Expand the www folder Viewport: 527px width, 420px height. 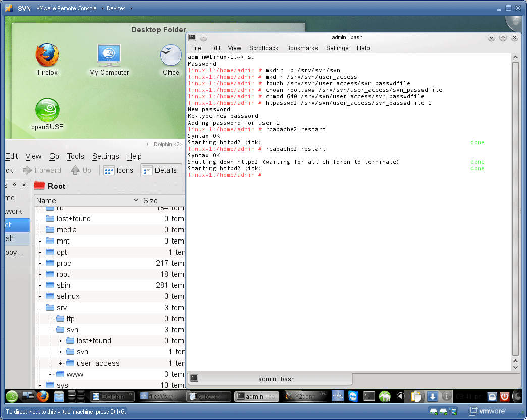50,374
